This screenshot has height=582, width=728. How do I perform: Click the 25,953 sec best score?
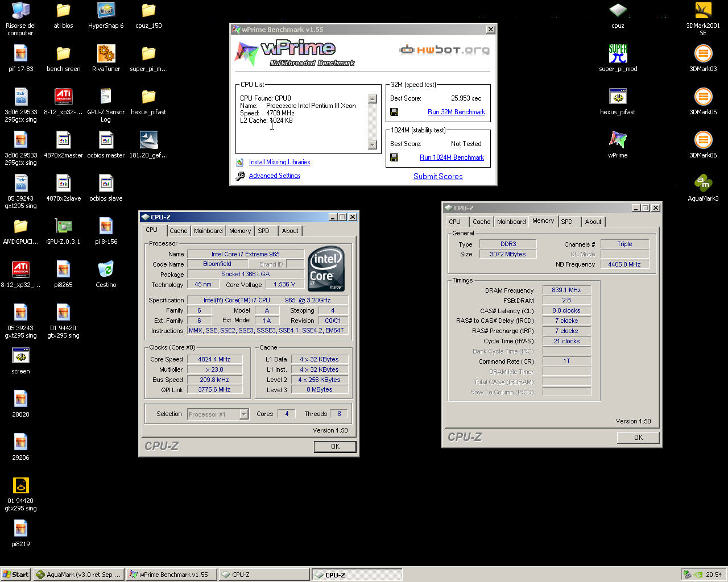tap(466, 98)
